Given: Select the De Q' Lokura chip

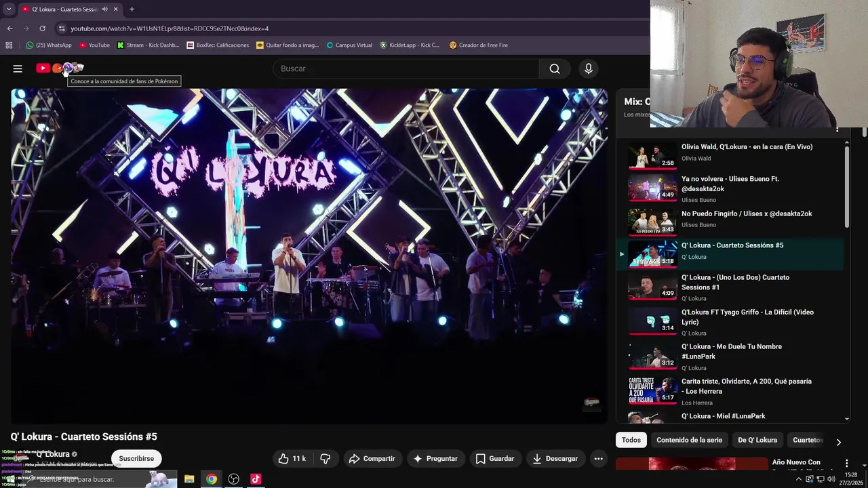Looking at the screenshot, I should (x=757, y=440).
